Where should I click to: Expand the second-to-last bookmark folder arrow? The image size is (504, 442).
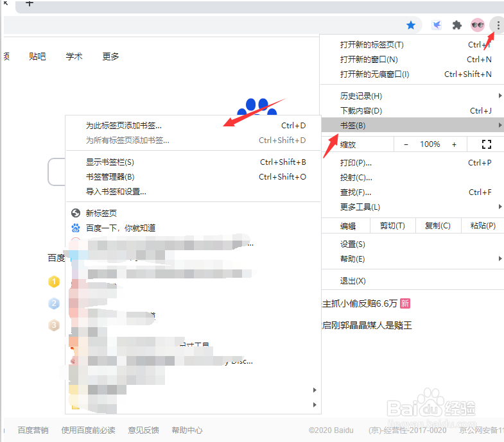[315, 390]
